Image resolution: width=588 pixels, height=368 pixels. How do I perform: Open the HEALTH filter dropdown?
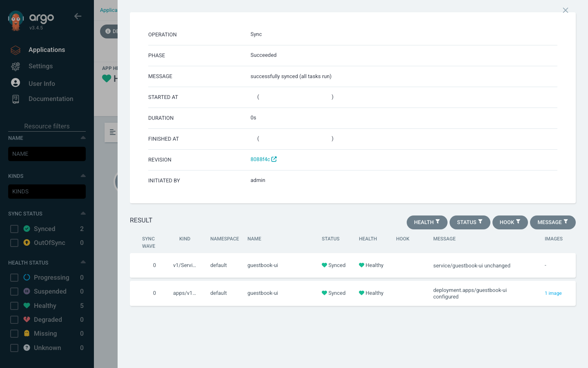coord(427,222)
